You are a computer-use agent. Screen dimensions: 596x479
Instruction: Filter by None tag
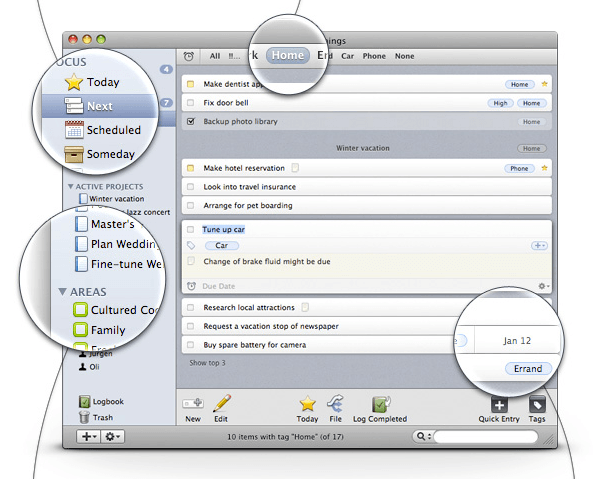404,56
